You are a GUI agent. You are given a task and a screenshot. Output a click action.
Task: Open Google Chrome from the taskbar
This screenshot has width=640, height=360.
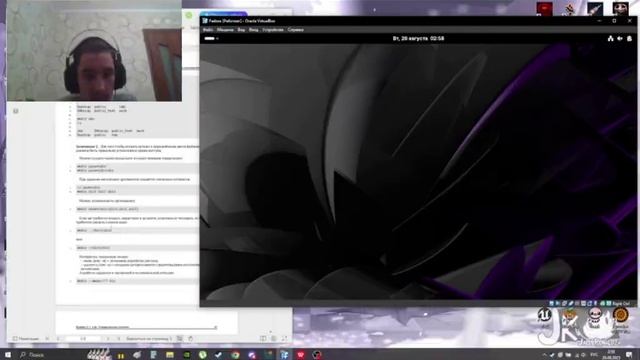pos(236,355)
